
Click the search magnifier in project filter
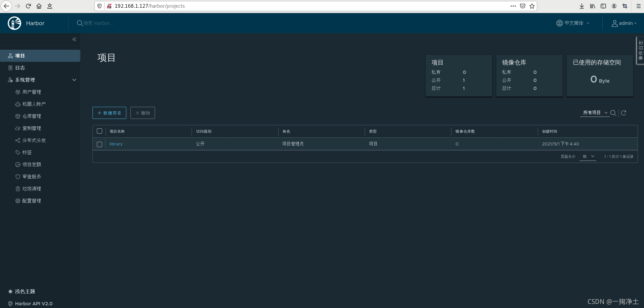613,113
